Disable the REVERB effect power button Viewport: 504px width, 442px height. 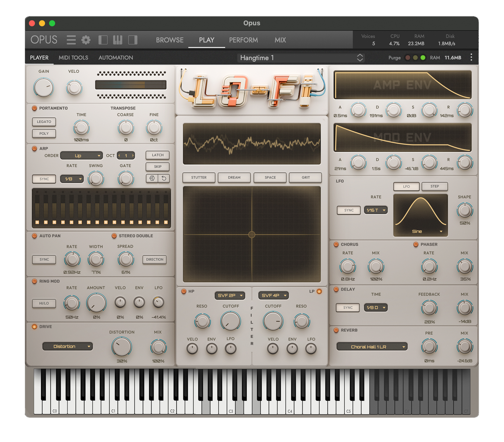pos(336,330)
